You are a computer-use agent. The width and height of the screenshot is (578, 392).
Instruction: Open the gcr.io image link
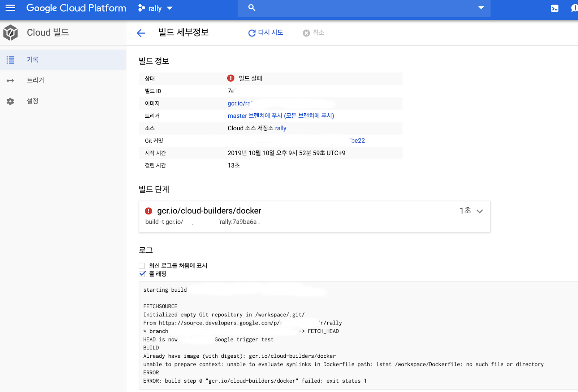240,103
